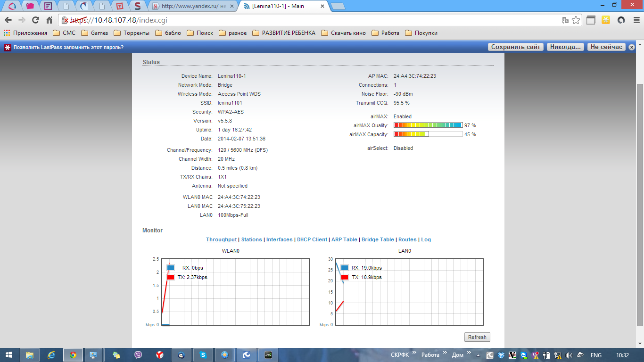Open the ARP Table link
The width and height of the screenshot is (644, 362).
click(344, 239)
